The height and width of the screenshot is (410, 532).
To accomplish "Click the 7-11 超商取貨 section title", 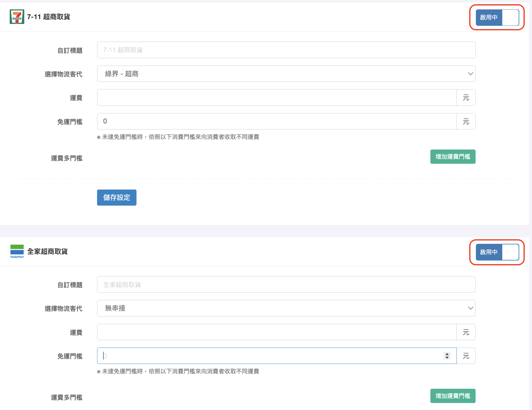I will coord(49,17).
